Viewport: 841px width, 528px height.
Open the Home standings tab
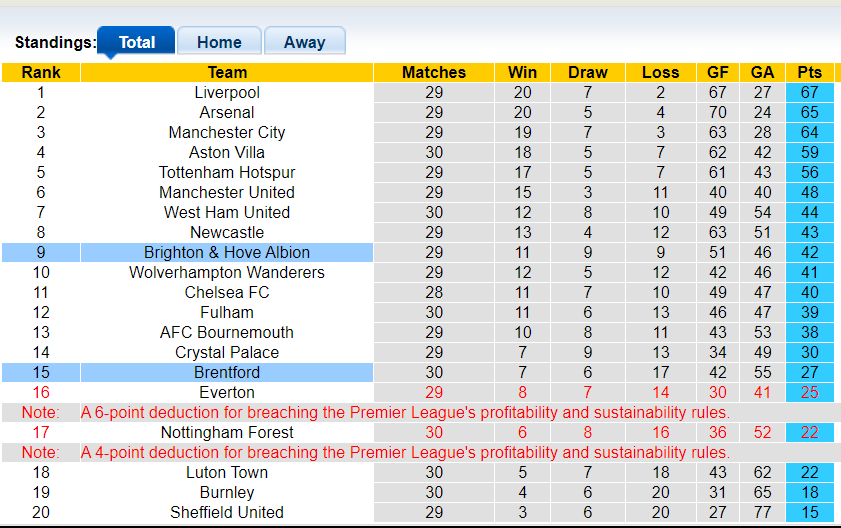(x=219, y=42)
